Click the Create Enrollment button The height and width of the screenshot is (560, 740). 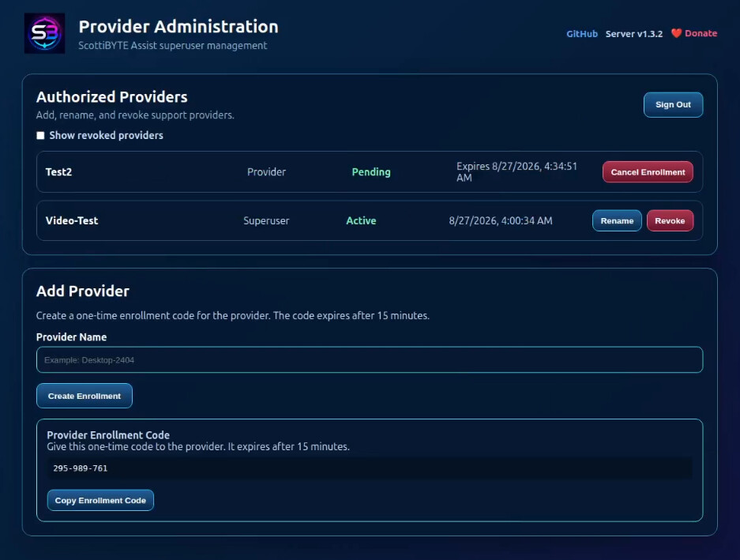(x=85, y=396)
